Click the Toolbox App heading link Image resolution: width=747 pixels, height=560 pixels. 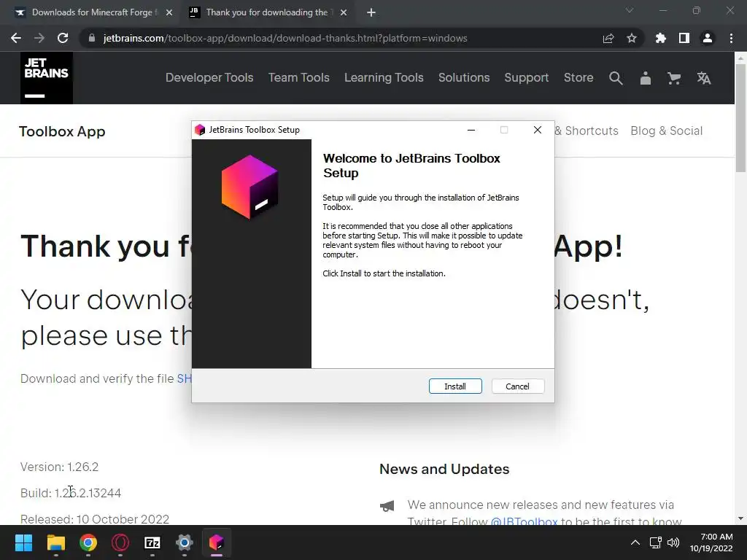pyautogui.click(x=62, y=131)
